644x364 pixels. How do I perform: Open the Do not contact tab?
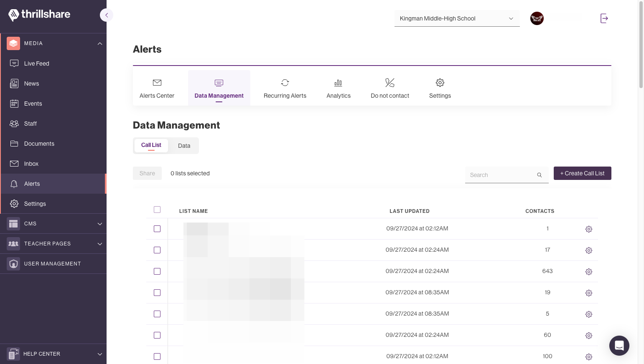pos(390,88)
